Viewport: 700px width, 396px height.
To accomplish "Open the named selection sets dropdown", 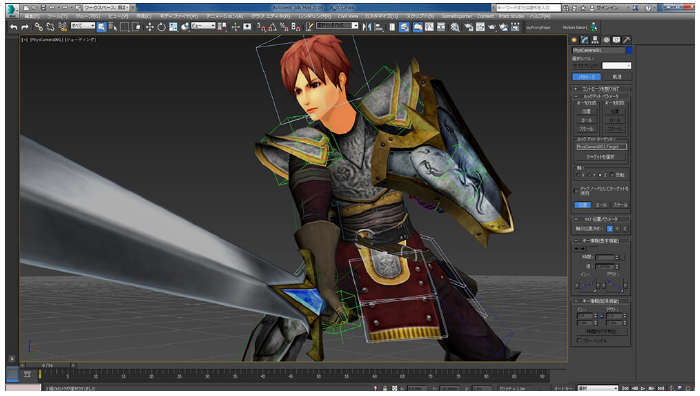I will (337, 26).
